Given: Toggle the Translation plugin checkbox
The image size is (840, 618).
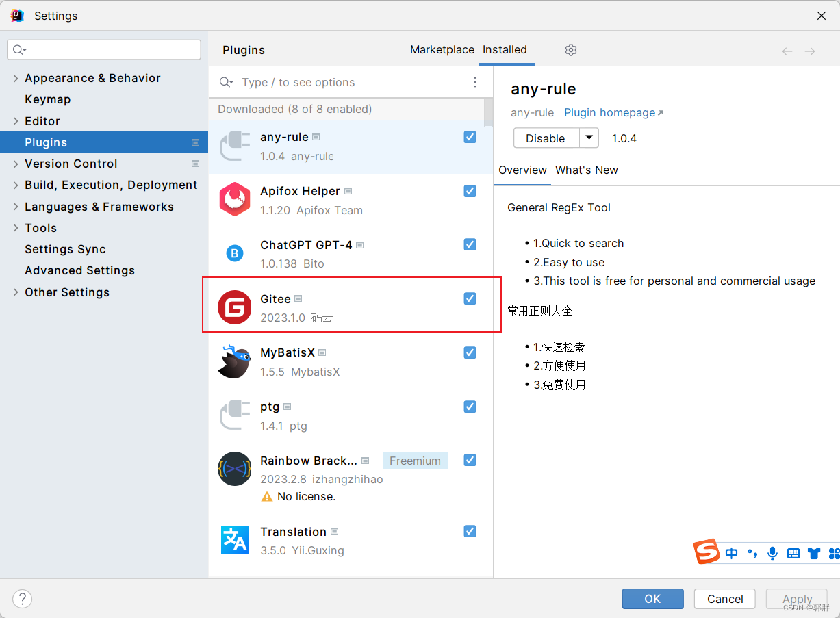Looking at the screenshot, I should 470,531.
